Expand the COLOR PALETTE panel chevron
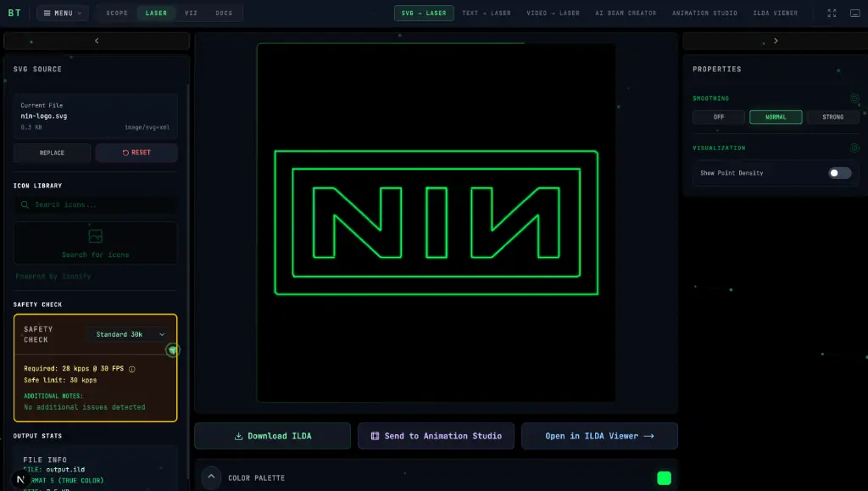Screen dimensions: 868x491 [211, 477]
